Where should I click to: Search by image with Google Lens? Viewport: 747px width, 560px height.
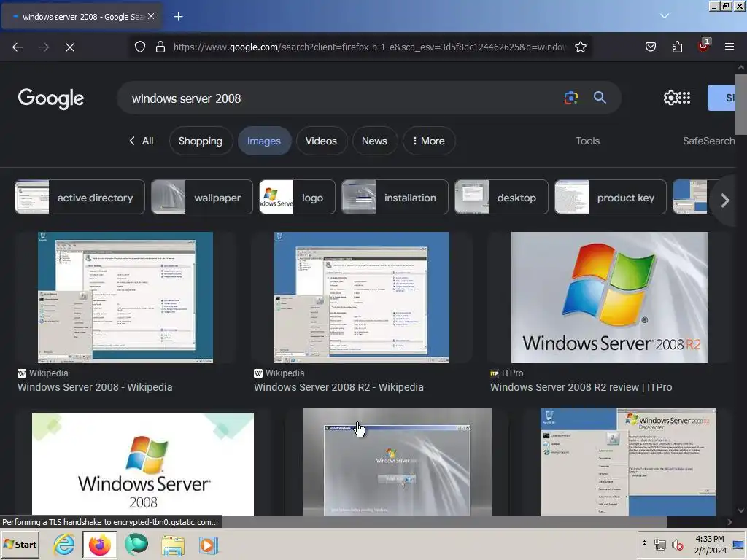[570, 98]
